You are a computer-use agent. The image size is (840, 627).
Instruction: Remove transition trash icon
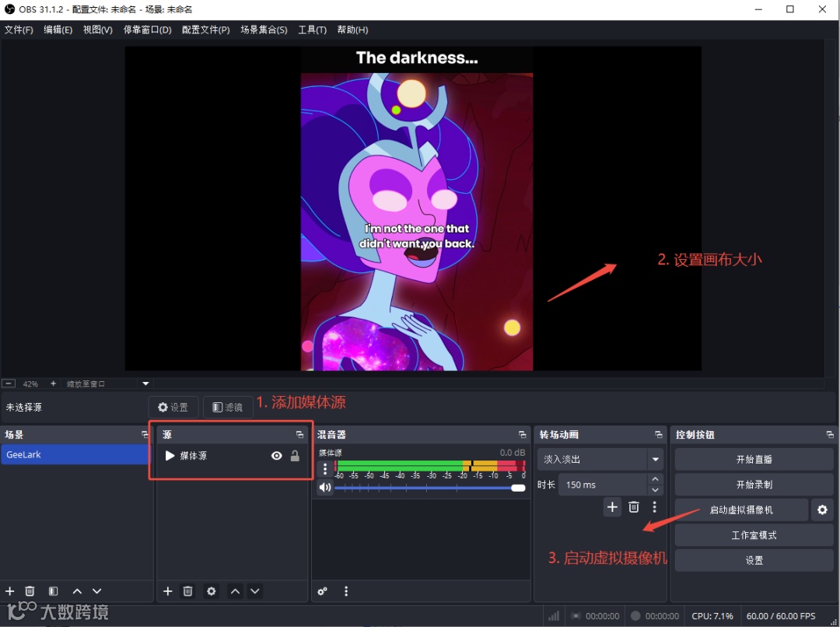(634, 507)
